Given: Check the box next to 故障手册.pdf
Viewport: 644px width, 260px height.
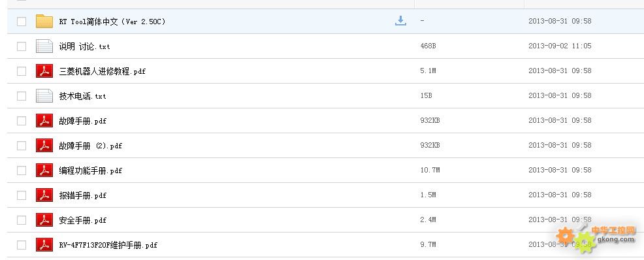Looking at the screenshot, I should (x=22, y=121).
